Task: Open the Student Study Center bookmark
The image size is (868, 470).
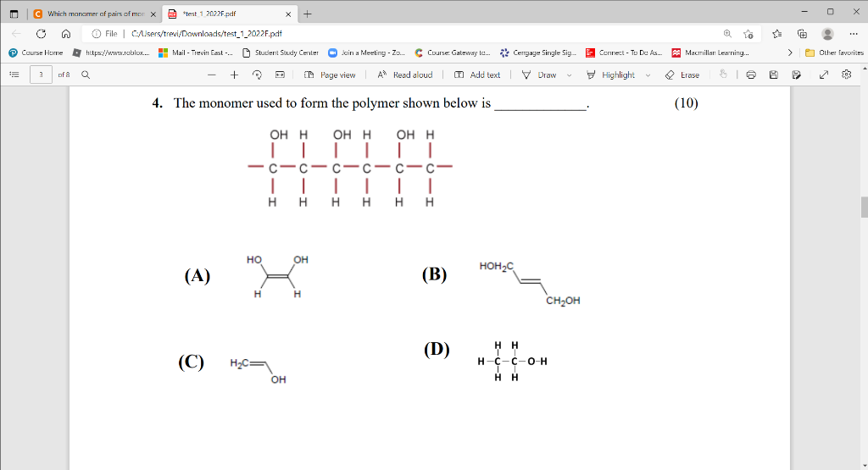Action: [x=281, y=53]
